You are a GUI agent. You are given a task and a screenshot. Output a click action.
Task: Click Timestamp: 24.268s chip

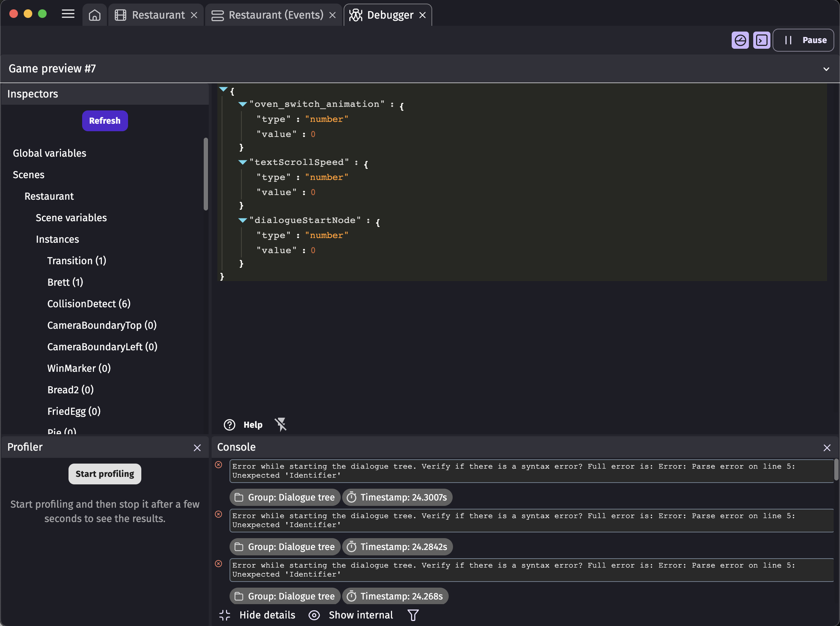(395, 597)
